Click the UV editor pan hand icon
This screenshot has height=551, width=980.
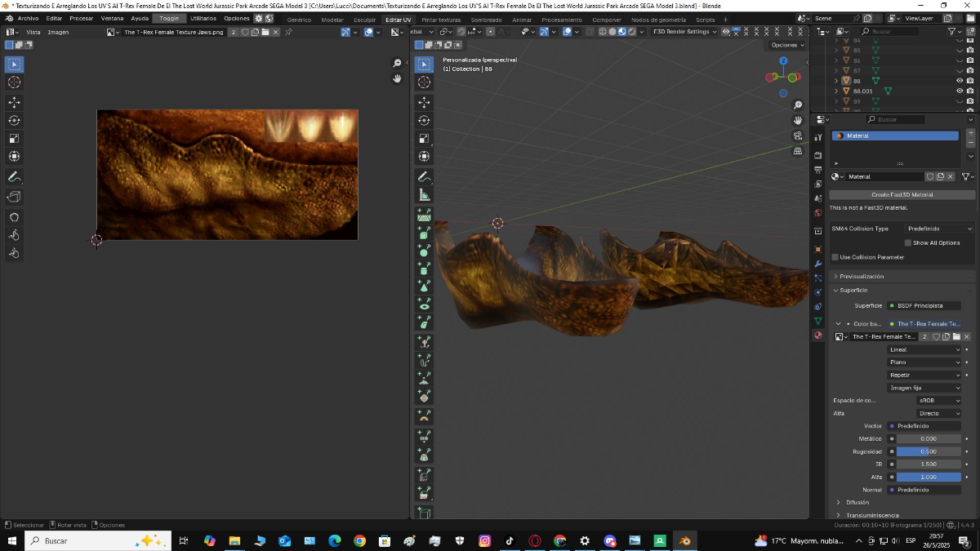[398, 78]
